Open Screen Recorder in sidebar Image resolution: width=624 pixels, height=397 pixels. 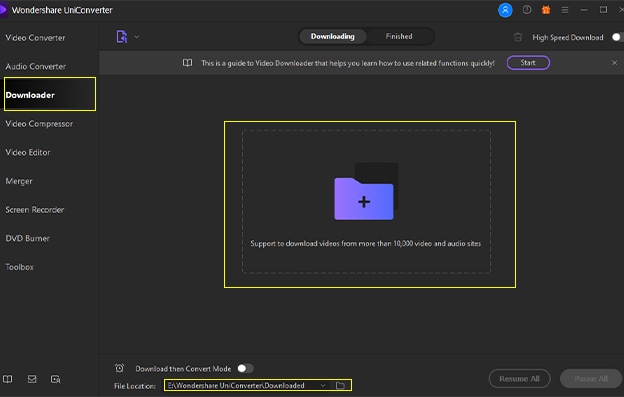click(34, 210)
